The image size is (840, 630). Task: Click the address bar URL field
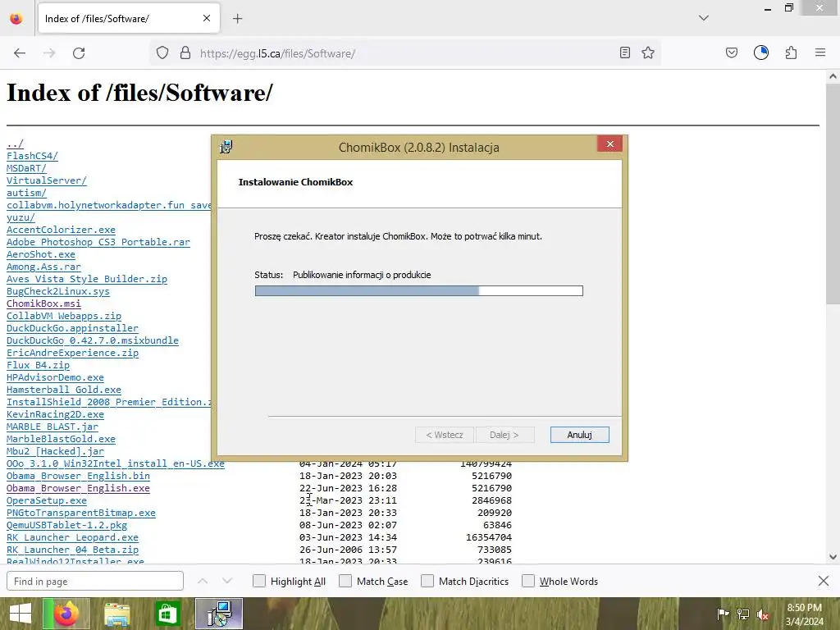(404, 53)
